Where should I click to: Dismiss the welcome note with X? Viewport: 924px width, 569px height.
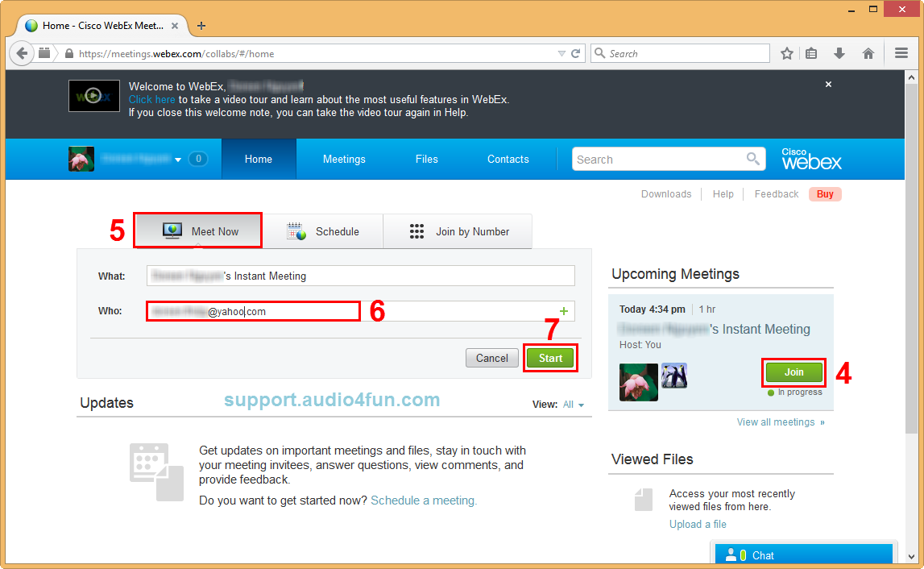click(828, 85)
